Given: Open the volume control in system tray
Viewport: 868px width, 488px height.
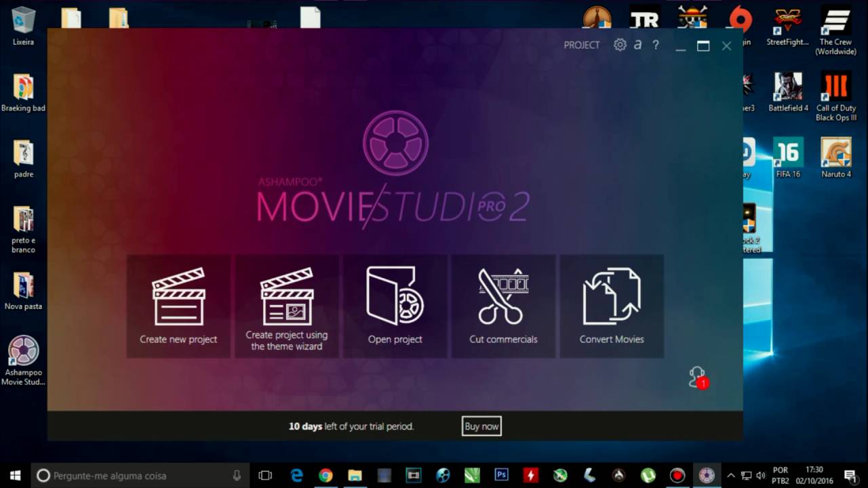Looking at the screenshot, I should pyautogui.click(x=760, y=475).
